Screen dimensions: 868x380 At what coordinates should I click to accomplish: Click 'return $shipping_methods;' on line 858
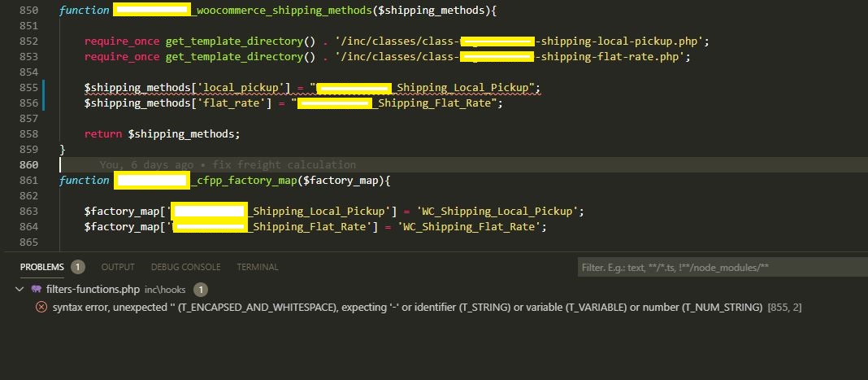(x=163, y=134)
